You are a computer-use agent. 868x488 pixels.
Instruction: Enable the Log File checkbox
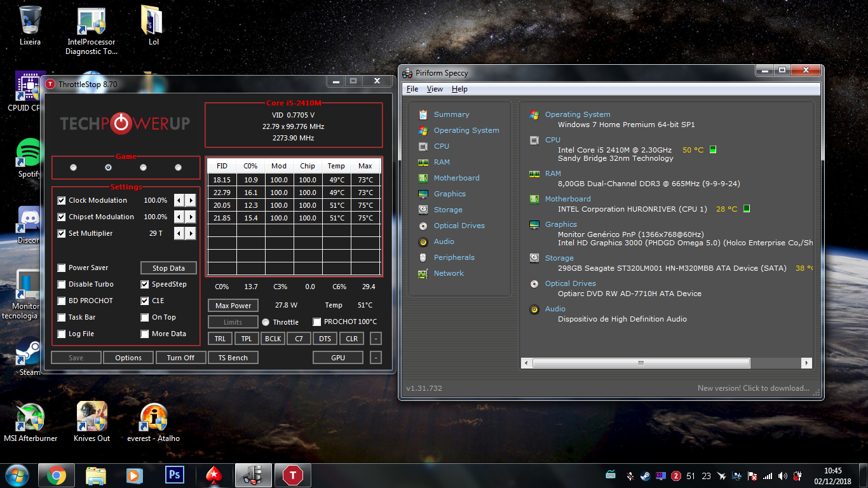pos(62,334)
